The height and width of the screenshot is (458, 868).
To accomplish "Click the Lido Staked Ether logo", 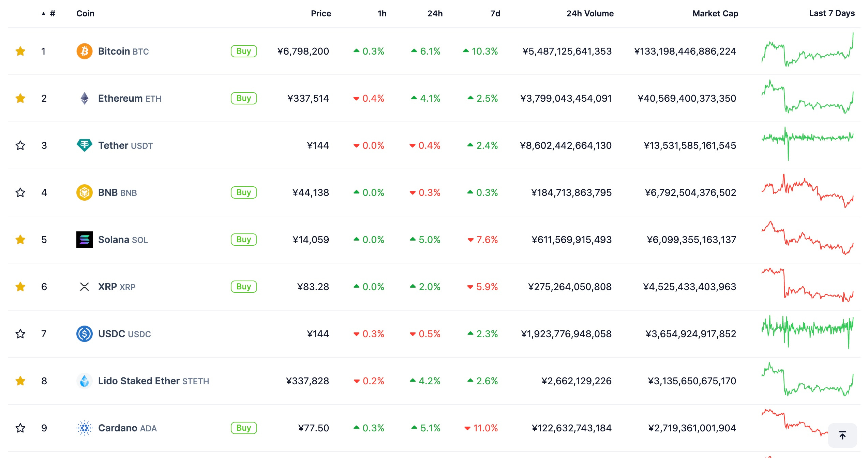I will pyautogui.click(x=85, y=381).
